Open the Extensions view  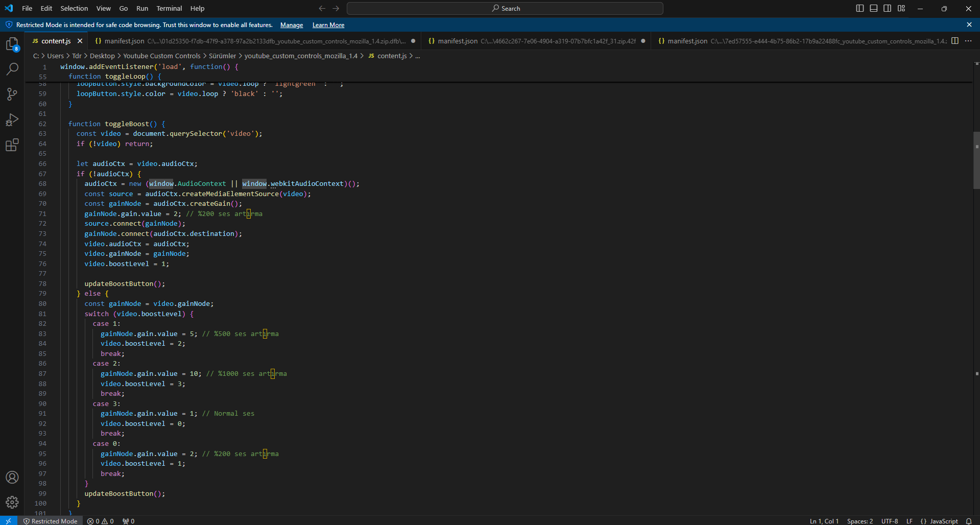(12, 145)
